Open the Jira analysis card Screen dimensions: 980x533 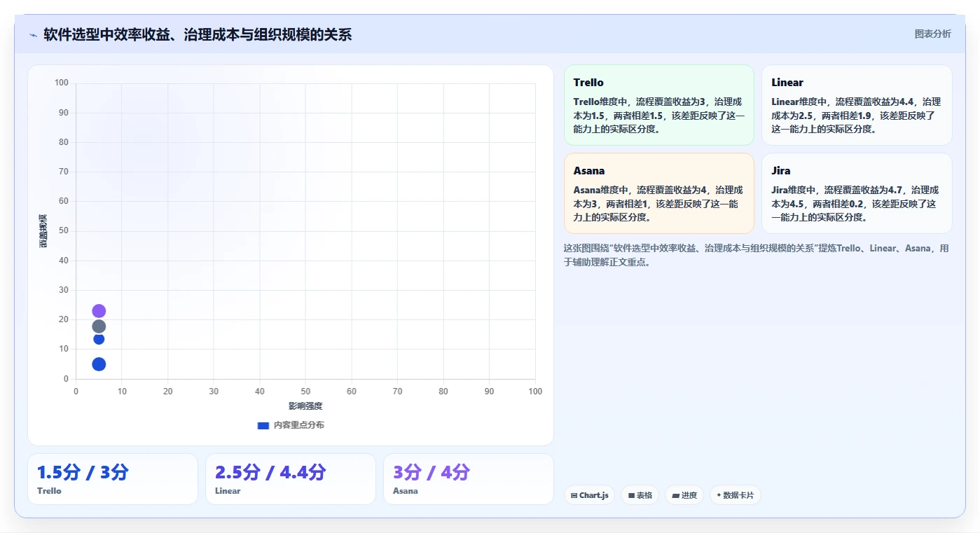[x=857, y=193]
